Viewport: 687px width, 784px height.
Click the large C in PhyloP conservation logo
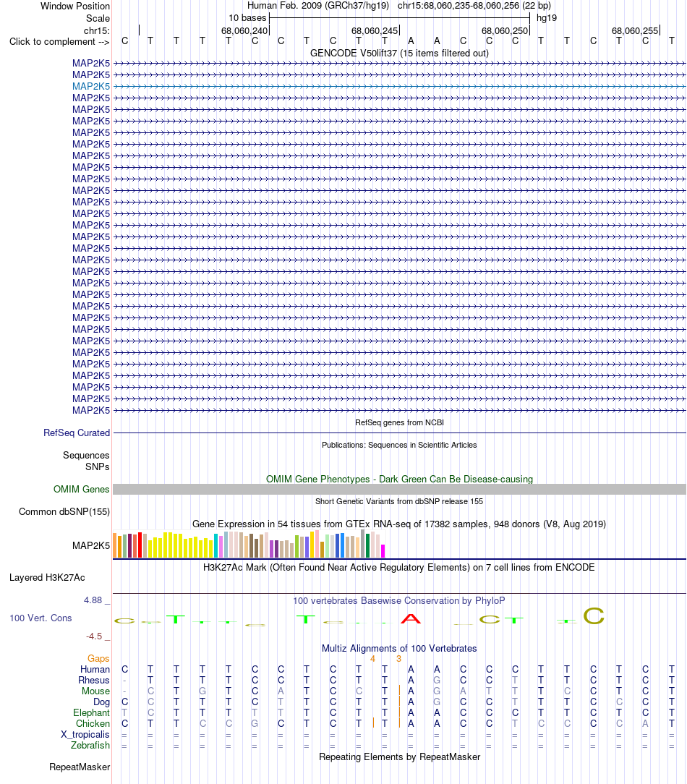coord(594,616)
